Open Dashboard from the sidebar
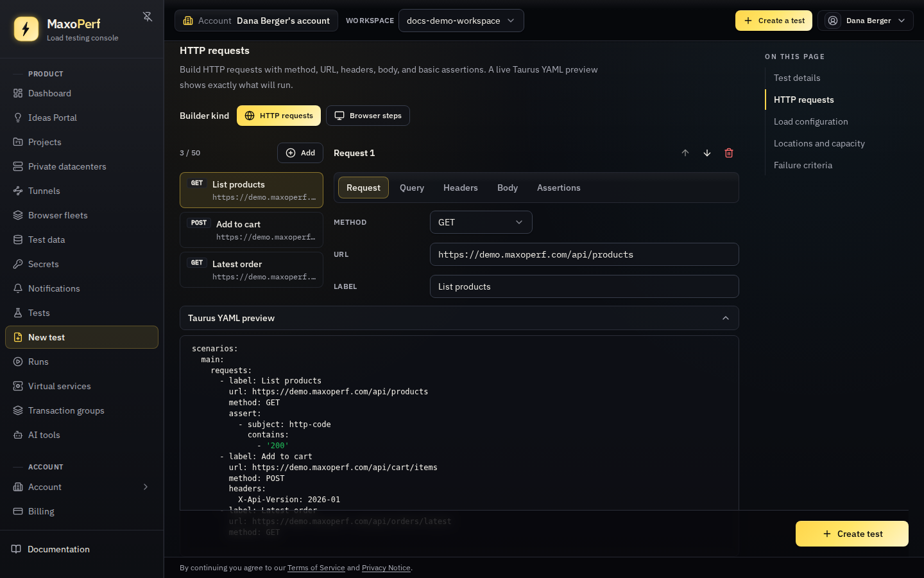This screenshot has height=578, width=924. tap(81, 93)
